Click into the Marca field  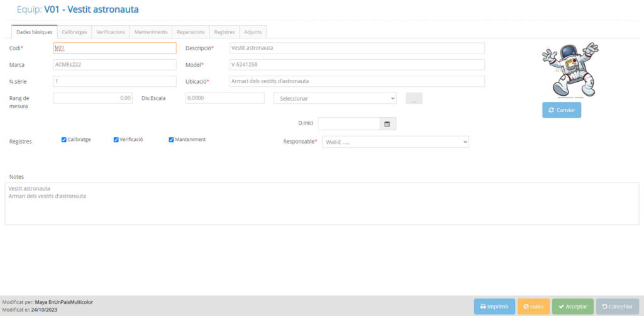pyautogui.click(x=114, y=64)
